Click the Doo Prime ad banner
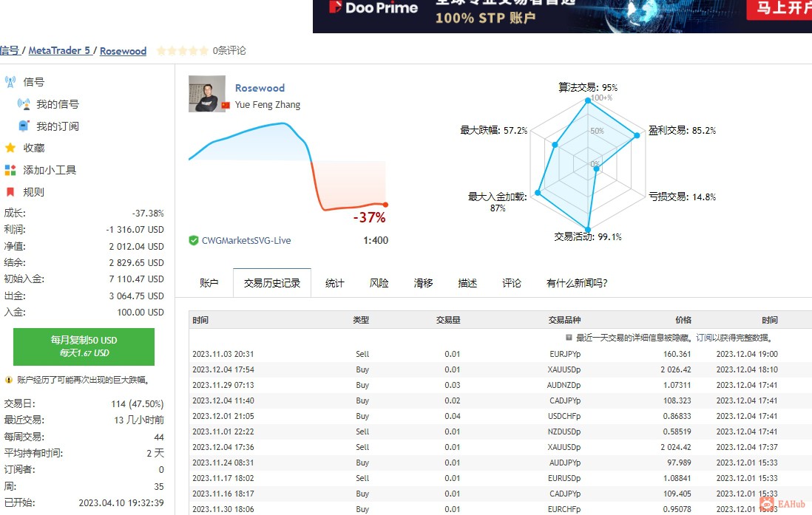This screenshot has width=812, height=515. pyautogui.click(x=562, y=16)
